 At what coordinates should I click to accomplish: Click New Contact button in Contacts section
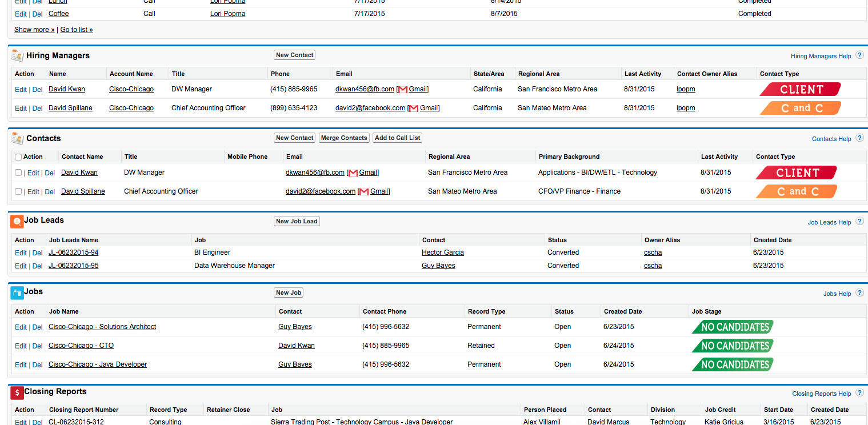295,138
